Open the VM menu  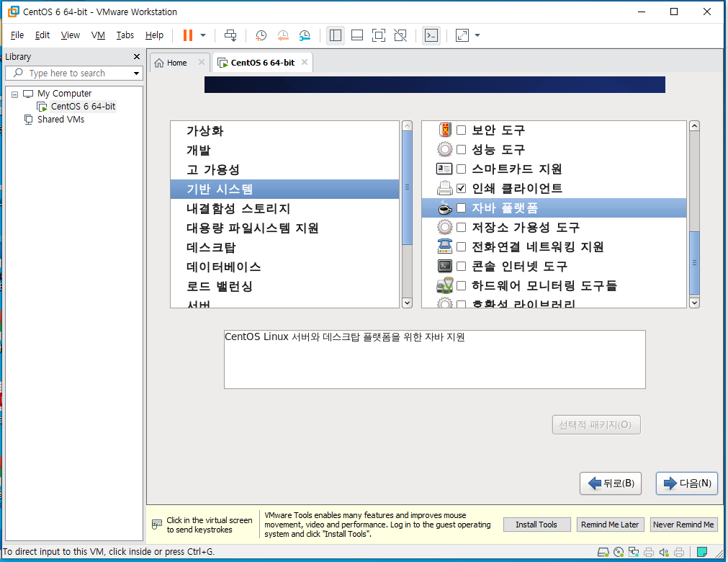pyautogui.click(x=98, y=35)
